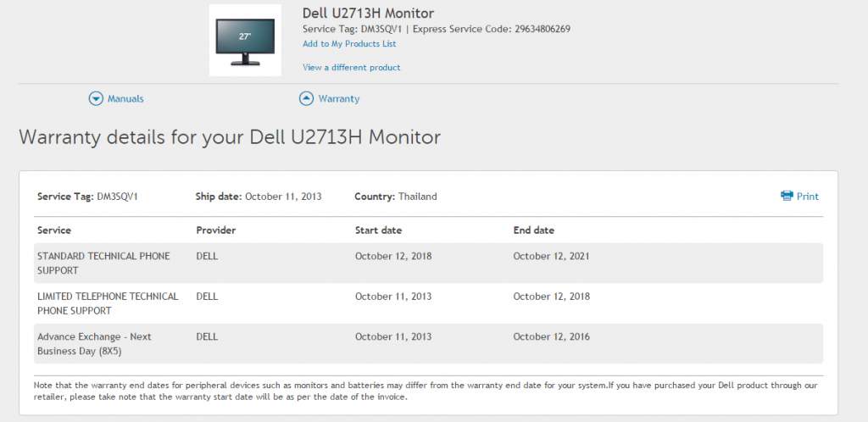868x422 pixels.
Task: Click Add to My Products List
Action: [x=349, y=44]
